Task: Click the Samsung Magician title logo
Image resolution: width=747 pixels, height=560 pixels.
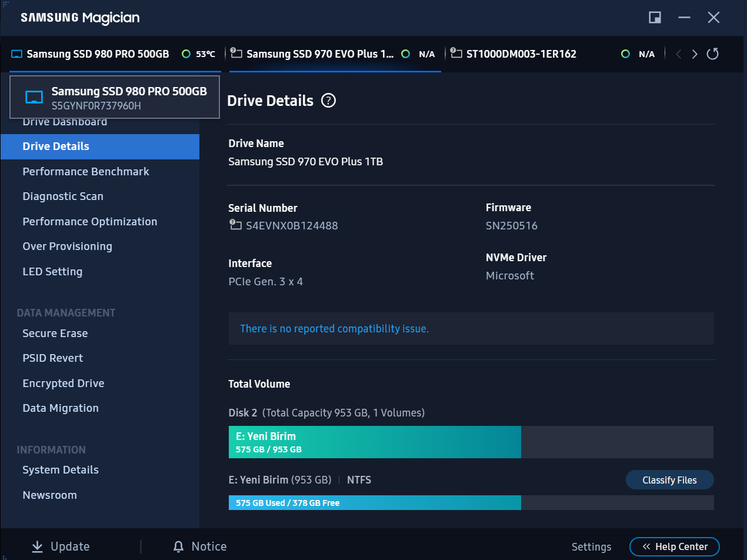Action: [x=80, y=18]
